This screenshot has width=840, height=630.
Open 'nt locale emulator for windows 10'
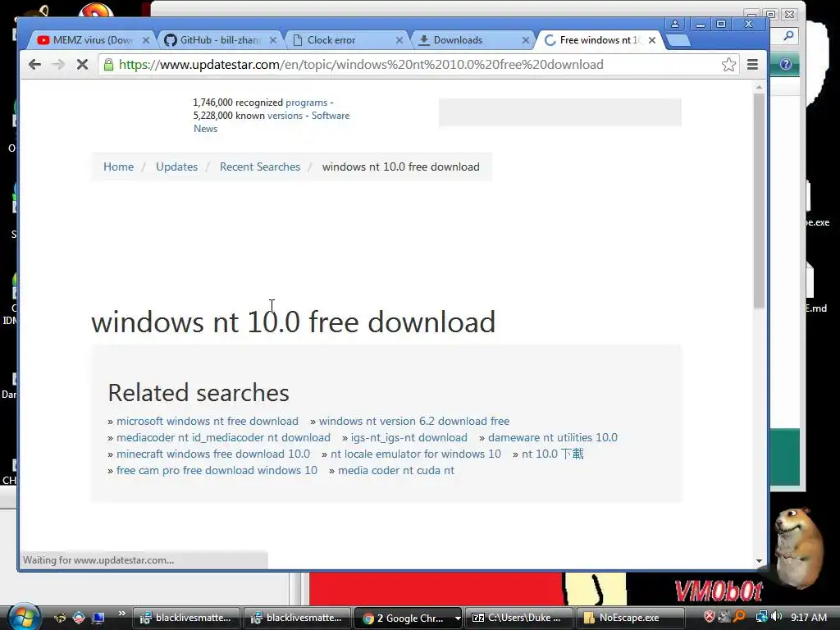[416, 454]
